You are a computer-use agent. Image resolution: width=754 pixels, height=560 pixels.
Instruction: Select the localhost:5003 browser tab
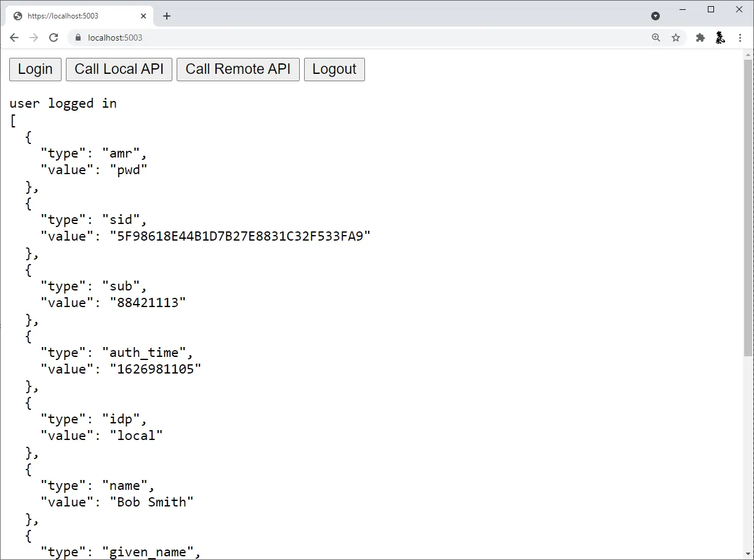(80, 16)
